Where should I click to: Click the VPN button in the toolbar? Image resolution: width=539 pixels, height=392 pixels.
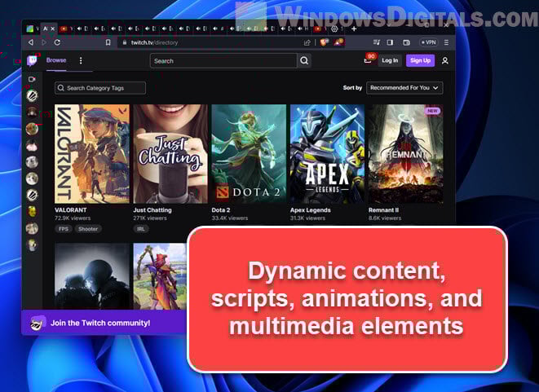[x=429, y=42]
